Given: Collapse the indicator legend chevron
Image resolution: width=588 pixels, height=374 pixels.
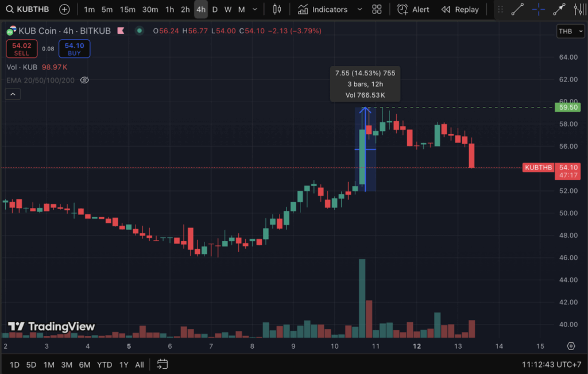Looking at the screenshot, I should tap(13, 94).
